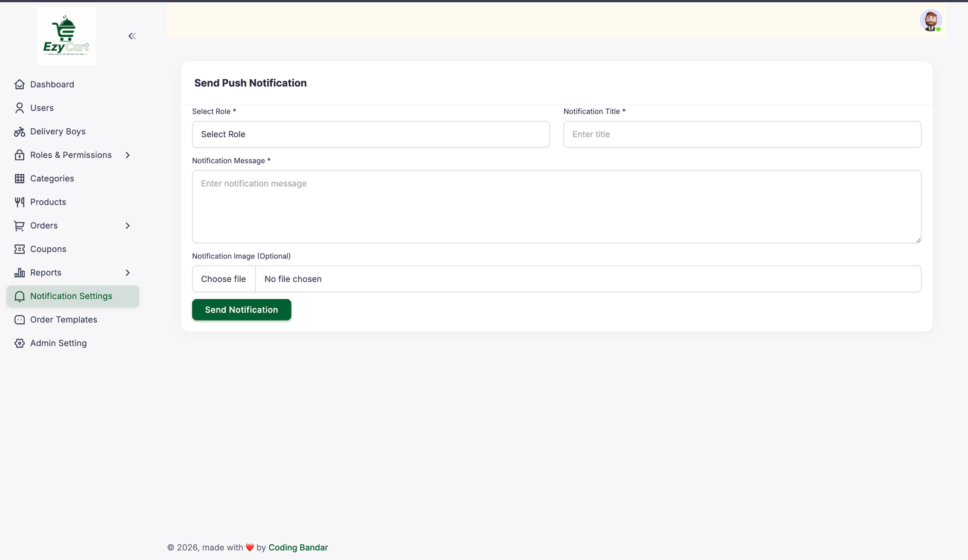Open Roles & Permissions menu label

pyautogui.click(x=71, y=155)
